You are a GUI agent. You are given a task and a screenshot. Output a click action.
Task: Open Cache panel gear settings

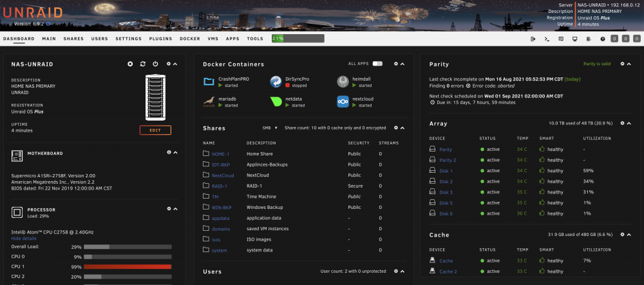tap(623, 235)
